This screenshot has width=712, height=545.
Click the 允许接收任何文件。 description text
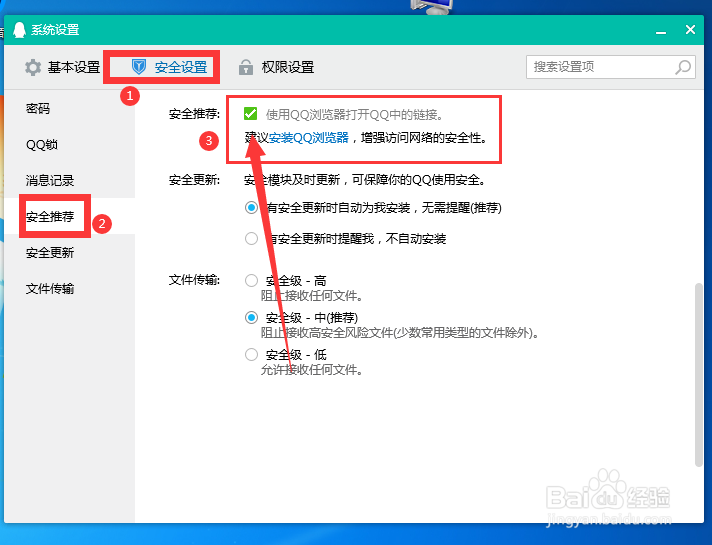tap(312, 370)
